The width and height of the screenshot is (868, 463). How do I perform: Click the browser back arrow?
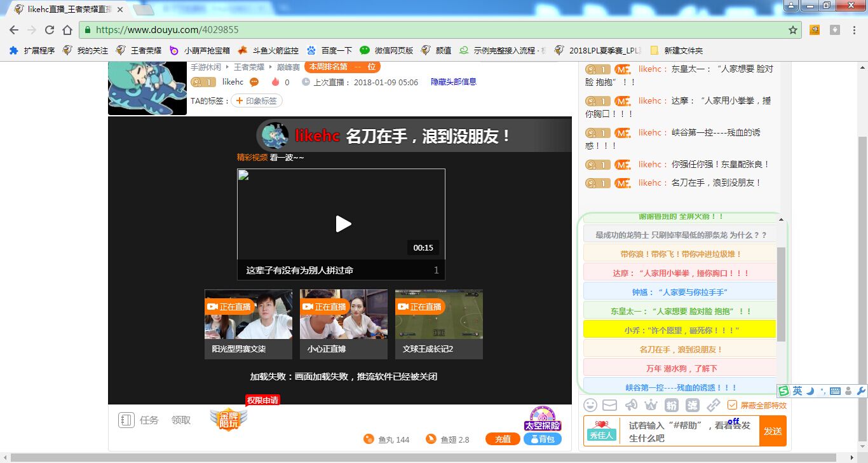tap(14, 30)
